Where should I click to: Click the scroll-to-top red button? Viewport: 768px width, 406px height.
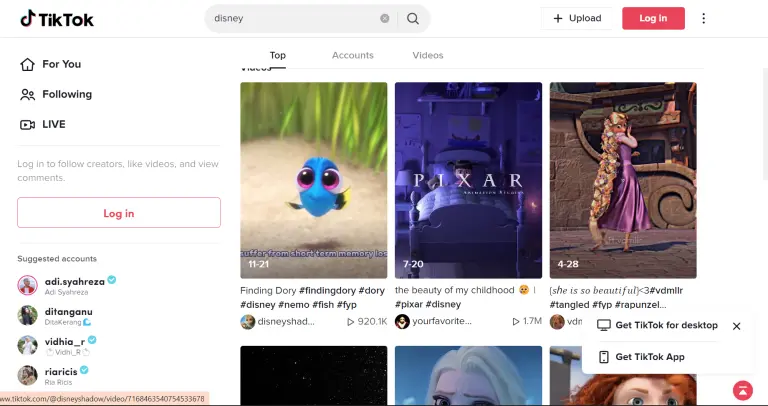coord(742,390)
